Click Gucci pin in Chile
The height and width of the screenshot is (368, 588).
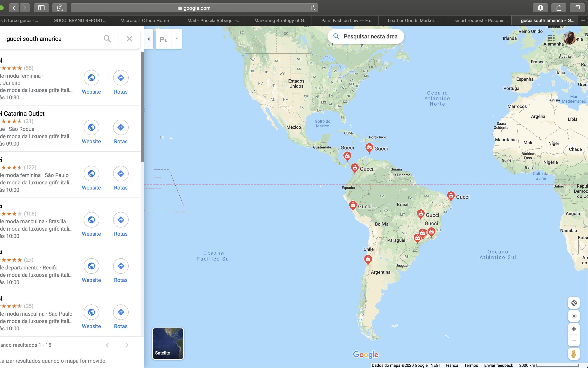[x=368, y=259]
